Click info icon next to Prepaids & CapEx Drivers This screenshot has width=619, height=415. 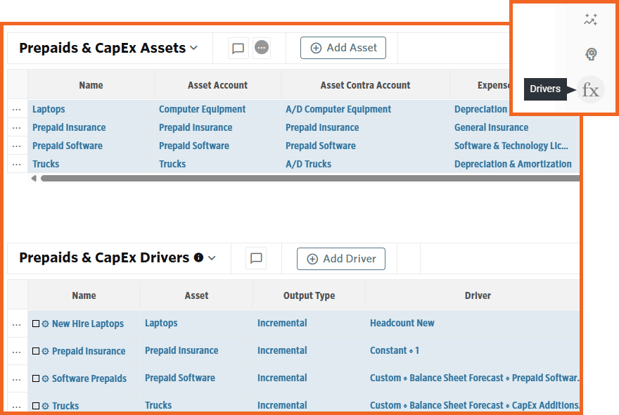point(198,258)
